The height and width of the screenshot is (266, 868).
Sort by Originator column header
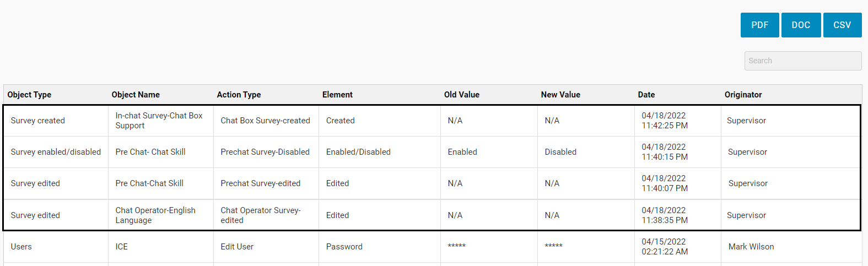[x=743, y=95]
